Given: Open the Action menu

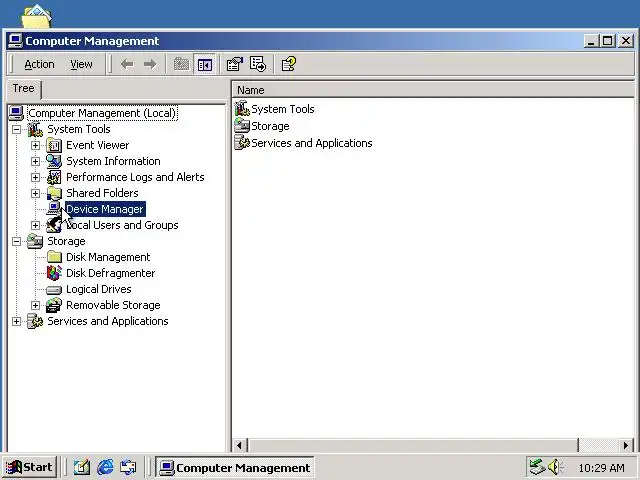Looking at the screenshot, I should pyautogui.click(x=39, y=64).
